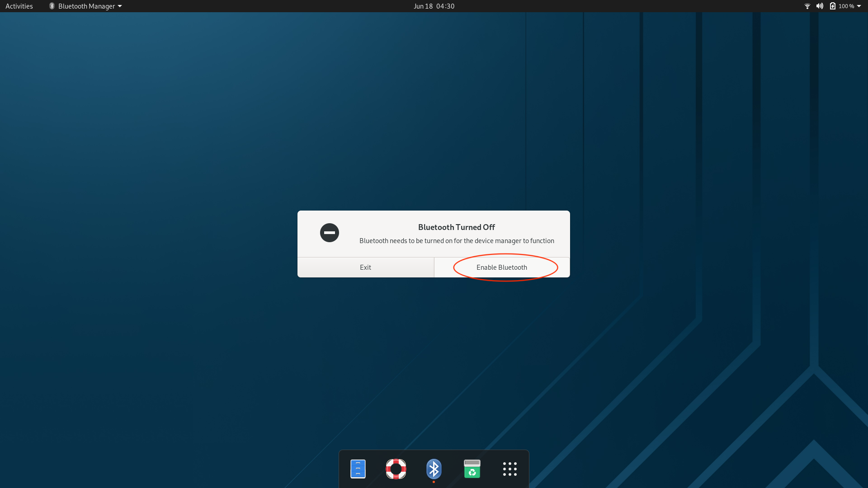Open the Bluetooth Manager app menu label

tap(86, 6)
